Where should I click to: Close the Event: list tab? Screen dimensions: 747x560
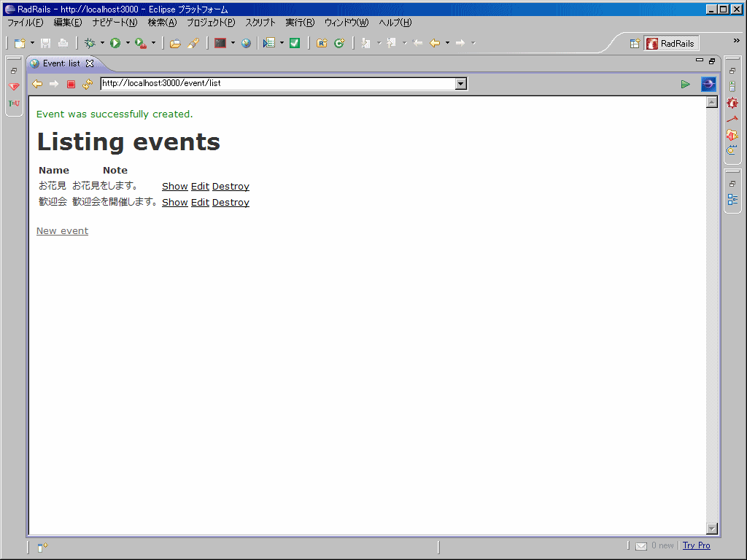[90, 63]
